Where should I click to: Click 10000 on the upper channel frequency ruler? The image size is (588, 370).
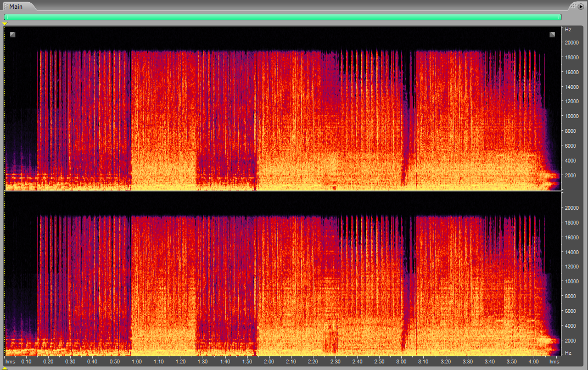(x=572, y=116)
